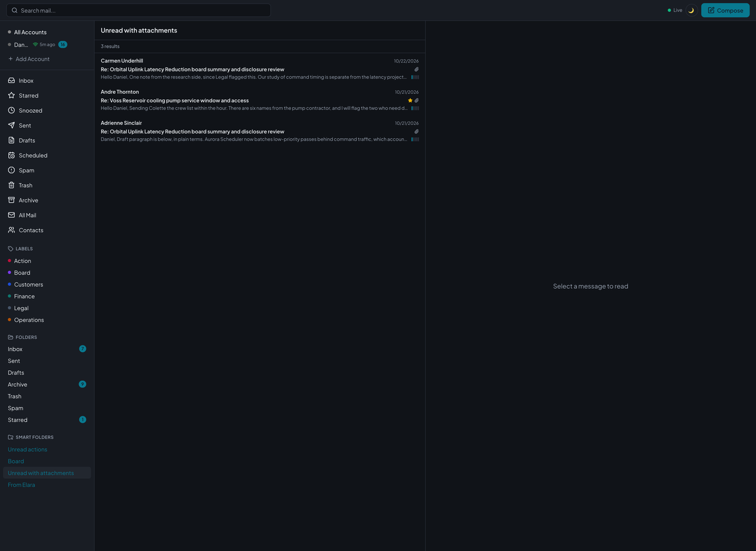756x551 pixels.
Task: Click the Smart Folders icon
Action: [11, 437]
